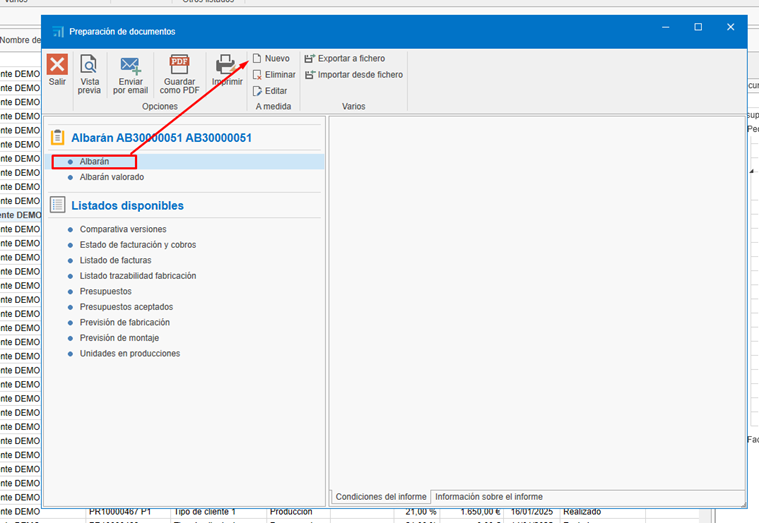Select Listado trazabilidad fabricación

(x=138, y=276)
